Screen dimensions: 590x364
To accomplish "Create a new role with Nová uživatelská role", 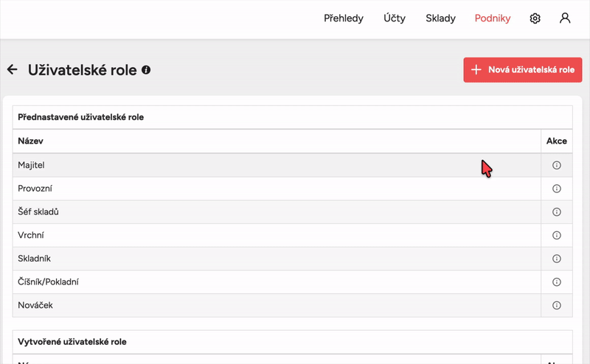I will pyautogui.click(x=522, y=70).
